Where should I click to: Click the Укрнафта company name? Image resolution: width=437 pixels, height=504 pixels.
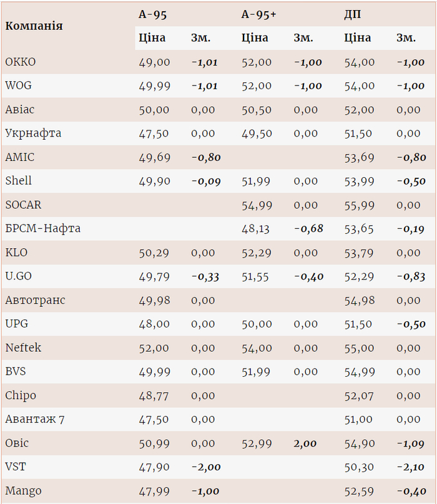click(x=33, y=133)
